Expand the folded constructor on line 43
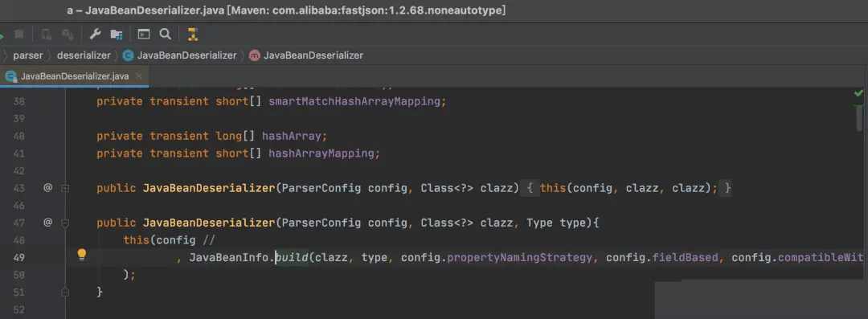 pos(65,188)
